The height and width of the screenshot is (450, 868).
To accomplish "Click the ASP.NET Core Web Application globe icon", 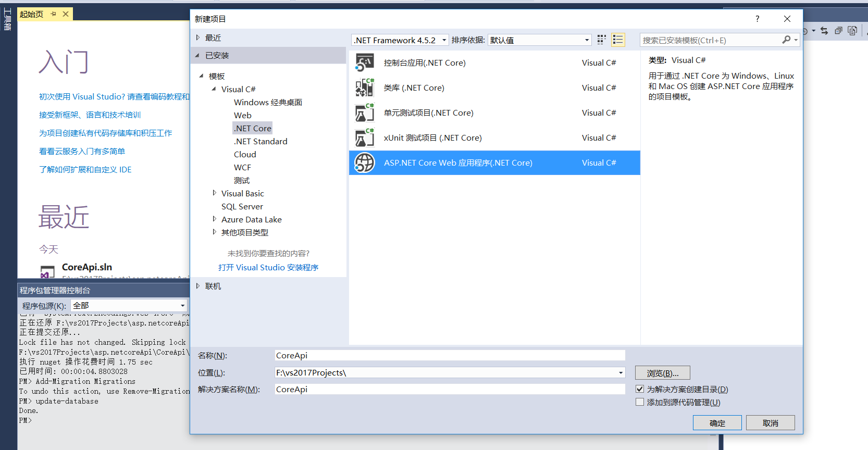I will (x=365, y=162).
